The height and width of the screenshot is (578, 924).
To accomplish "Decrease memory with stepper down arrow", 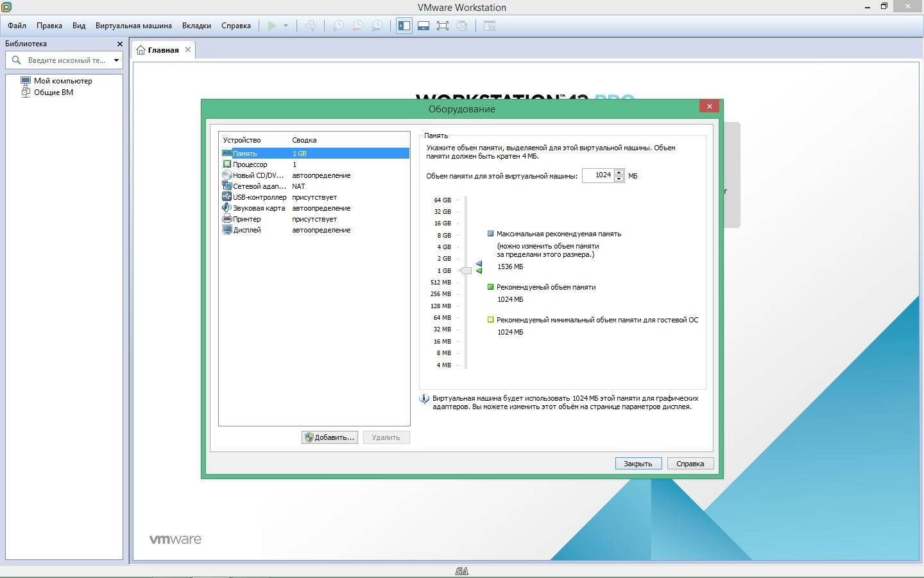I will click(x=619, y=179).
